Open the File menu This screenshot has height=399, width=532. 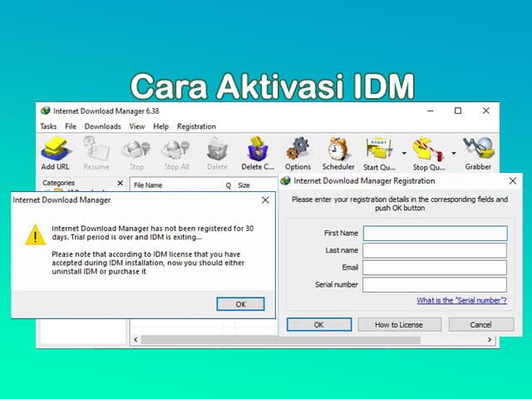pos(71,126)
